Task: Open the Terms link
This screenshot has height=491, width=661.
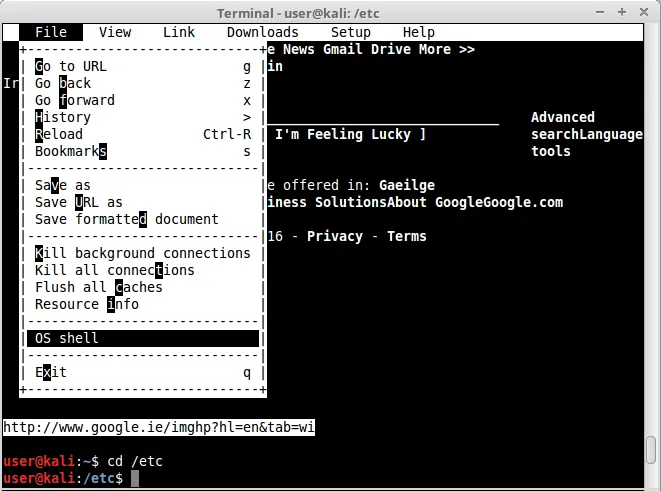Action: coord(407,236)
